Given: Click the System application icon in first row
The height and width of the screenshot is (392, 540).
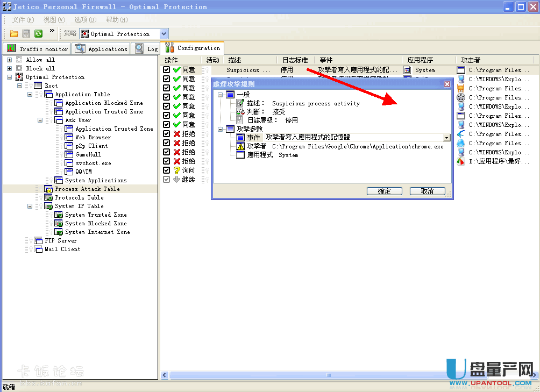Looking at the screenshot, I should (408, 70).
